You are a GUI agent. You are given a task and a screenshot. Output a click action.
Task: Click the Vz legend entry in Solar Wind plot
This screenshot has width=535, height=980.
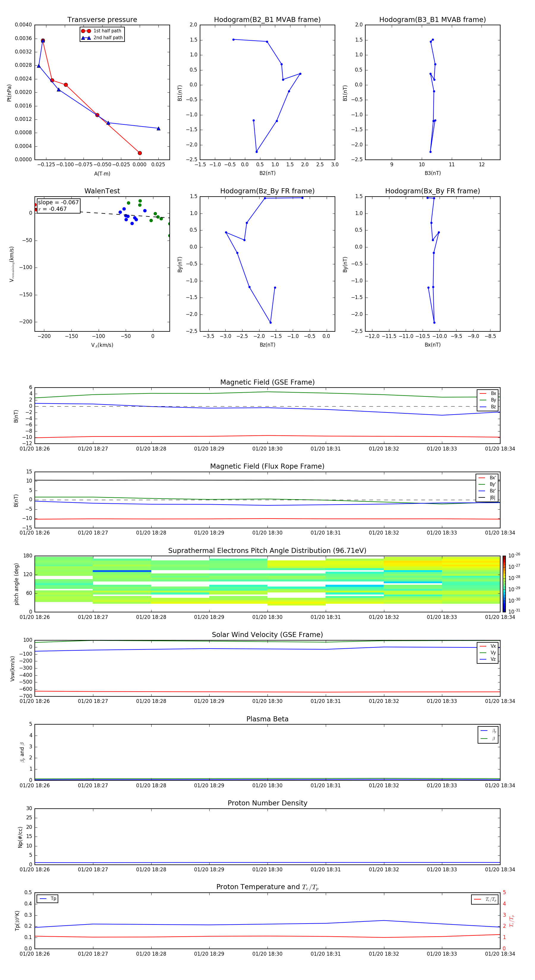coord(488,659)
